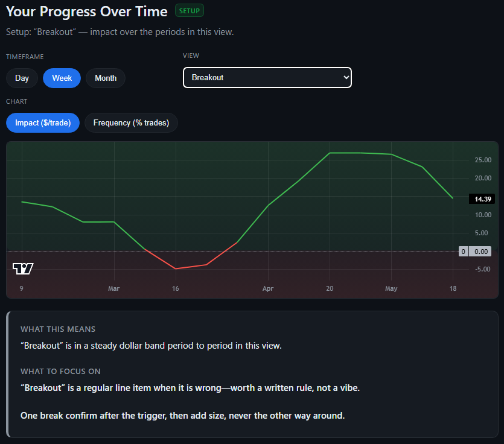Click the -5.00 axis label

click(482, 269)
